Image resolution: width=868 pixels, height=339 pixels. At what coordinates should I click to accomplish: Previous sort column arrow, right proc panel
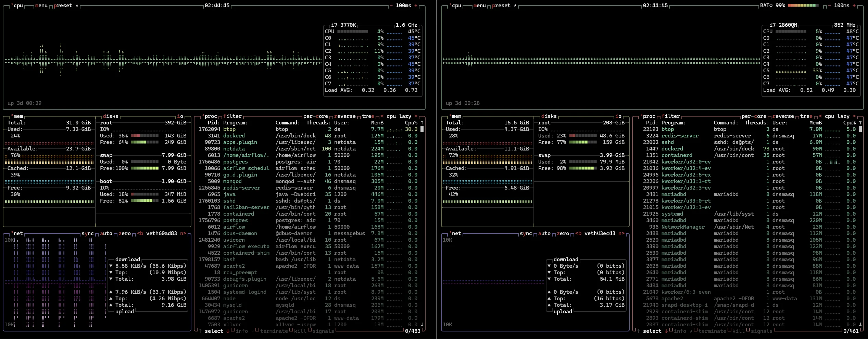point(820,116)
